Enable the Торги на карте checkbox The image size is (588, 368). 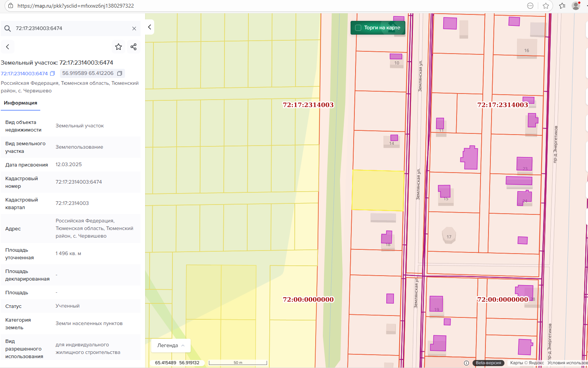(x=358, y=28)
